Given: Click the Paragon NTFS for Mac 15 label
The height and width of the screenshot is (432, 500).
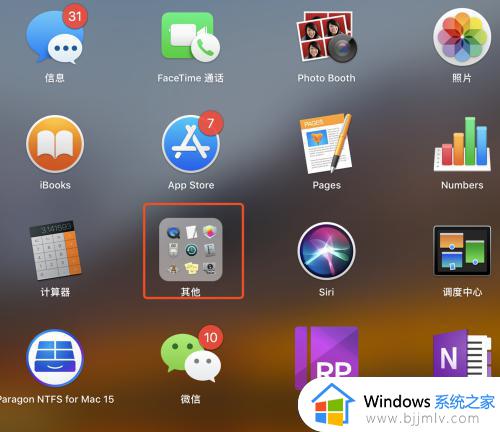Looking at the screenshot, I should tap(57, 399).
